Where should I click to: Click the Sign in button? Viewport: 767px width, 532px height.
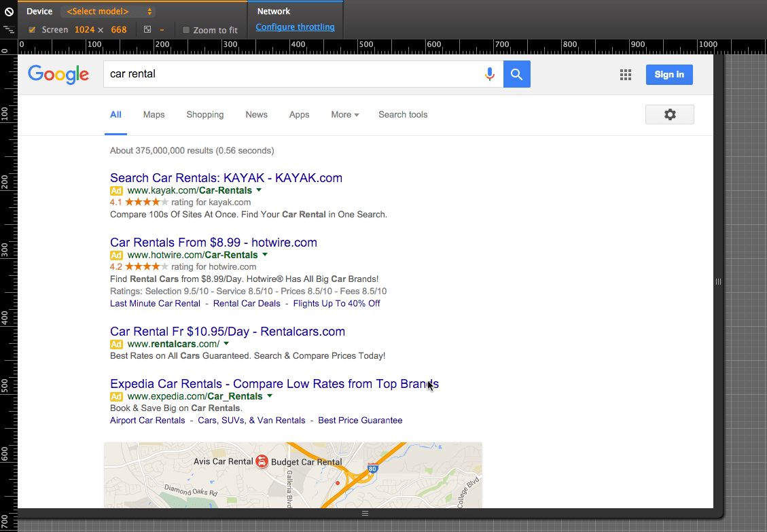click(x=669, y=74)
